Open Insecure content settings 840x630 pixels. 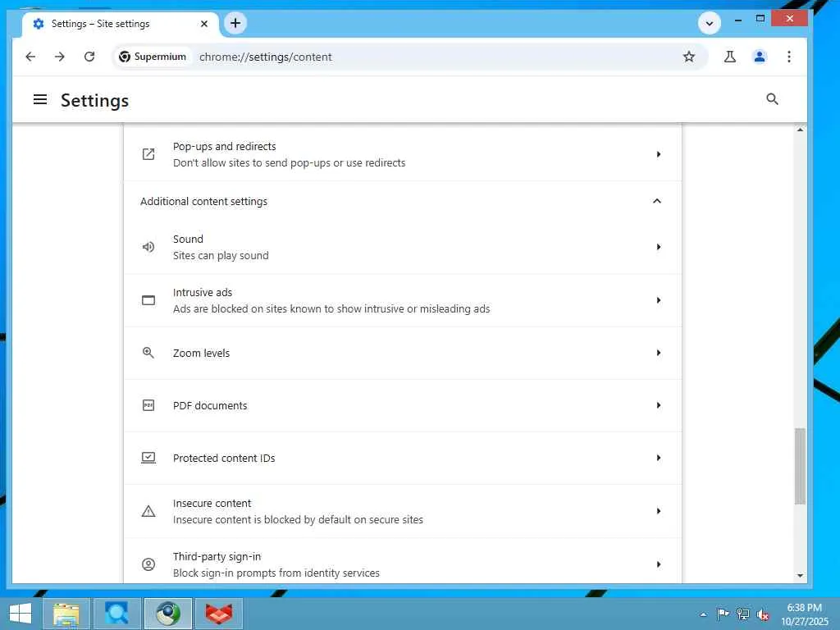coord(402,511)
